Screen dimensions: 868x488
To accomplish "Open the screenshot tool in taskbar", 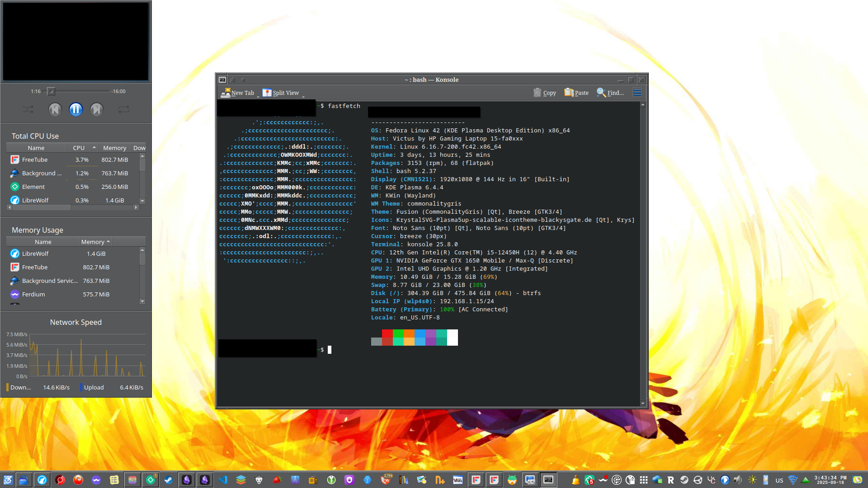I will pyautogui.click(x=530, y=480).
